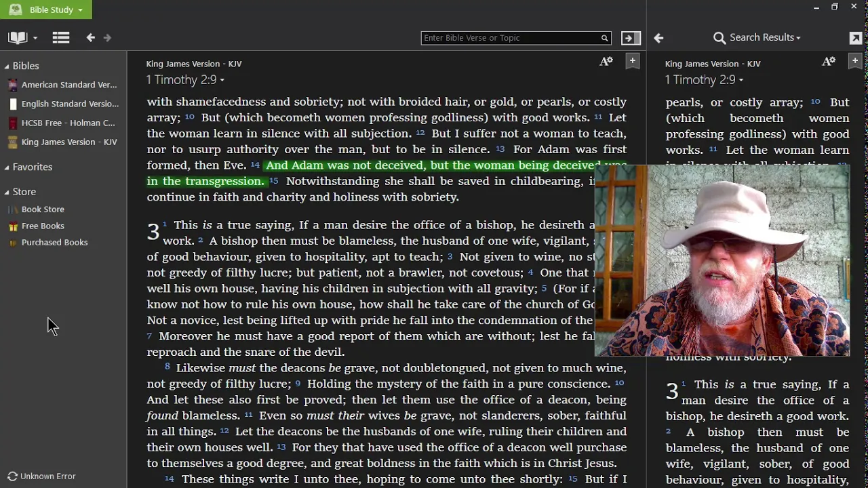The image size is (868, 488).
Task: Click the American Standard Version book icon
Action: click(x=12, y=85)
